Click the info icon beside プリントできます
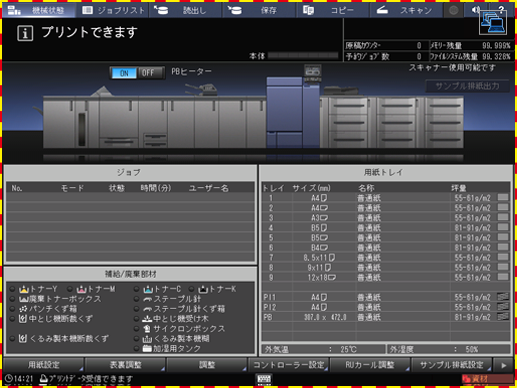This screenshot has height=388, width=517. (x=25, y=33)
